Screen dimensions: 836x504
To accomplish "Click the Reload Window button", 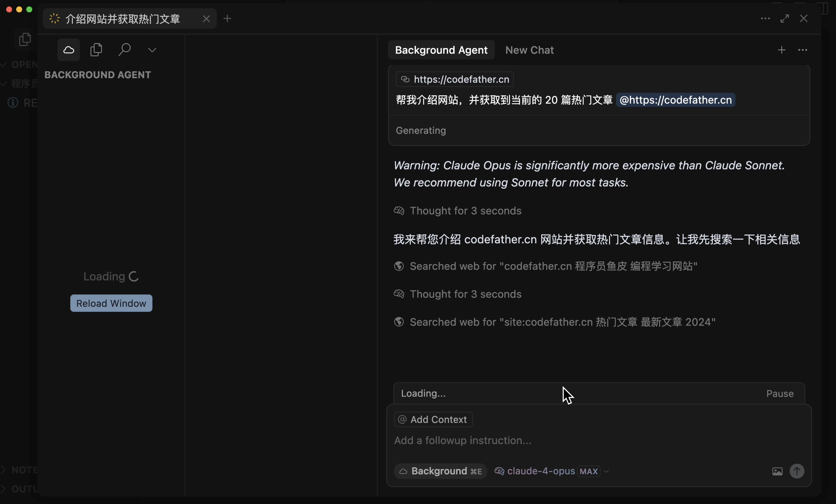I will [111, 303].
